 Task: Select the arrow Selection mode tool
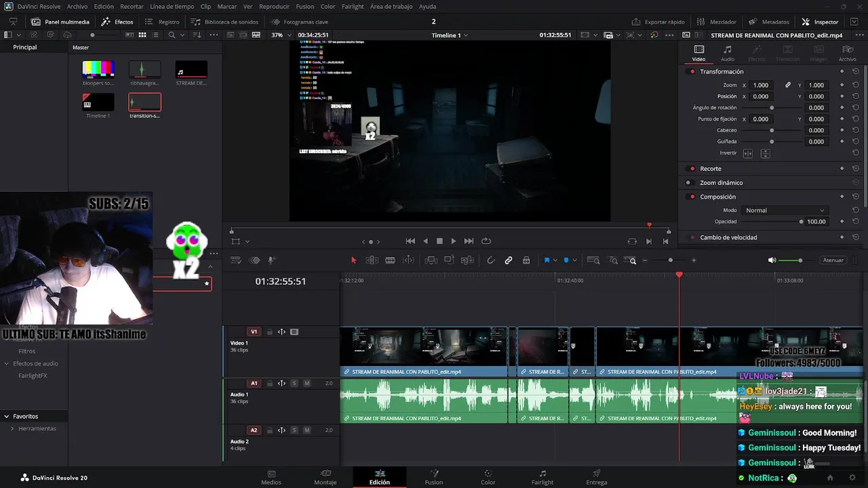pyautogui.click(x=353, y=260)
